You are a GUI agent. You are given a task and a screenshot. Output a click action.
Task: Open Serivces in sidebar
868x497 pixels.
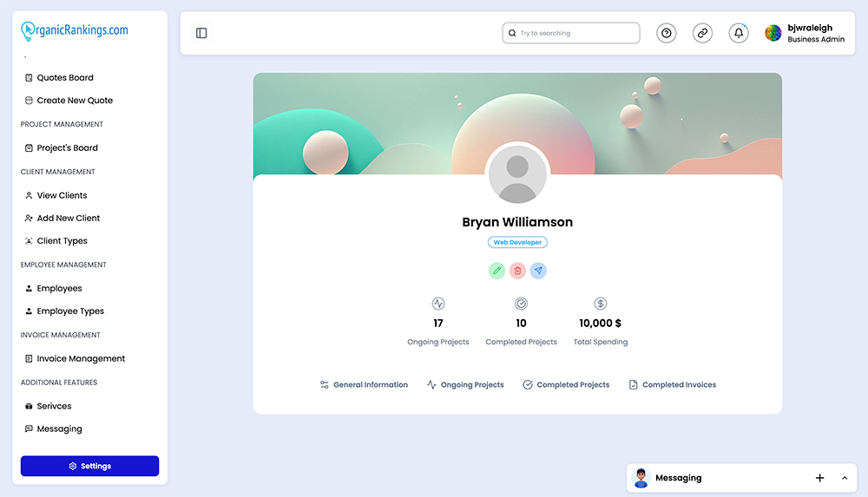tap(48, 406)
